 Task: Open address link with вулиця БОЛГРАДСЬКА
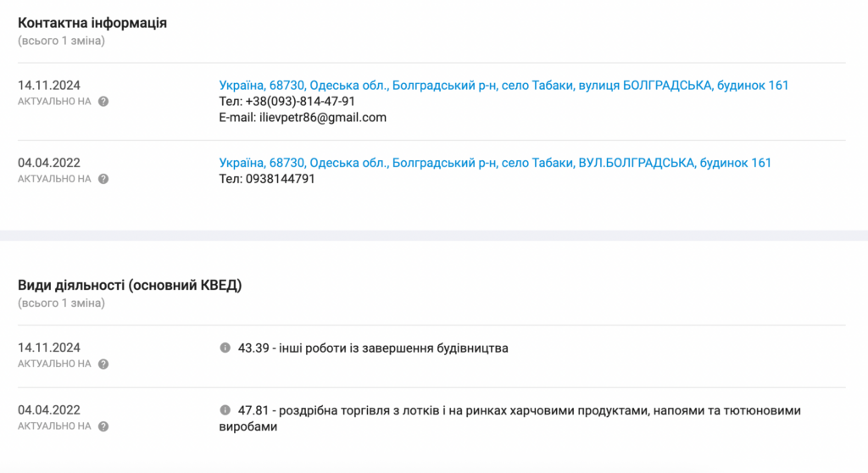(x=504, y=85)
